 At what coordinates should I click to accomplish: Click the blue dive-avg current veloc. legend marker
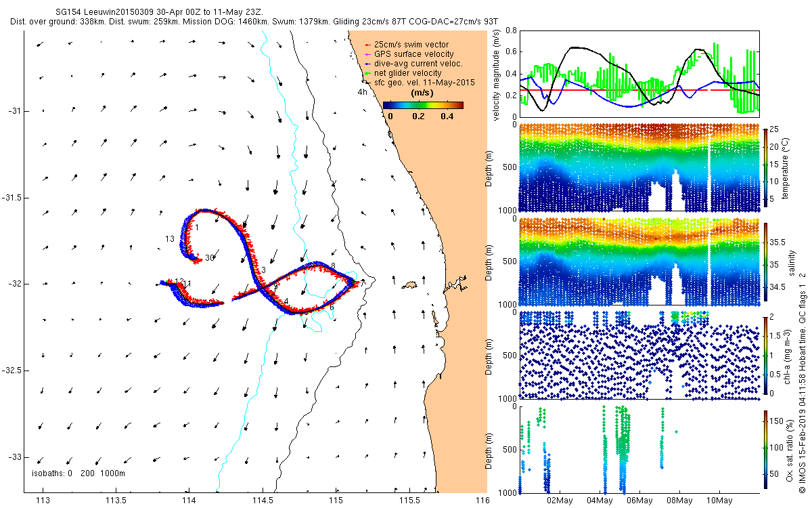pyautogui.click(x=367, y=64)
